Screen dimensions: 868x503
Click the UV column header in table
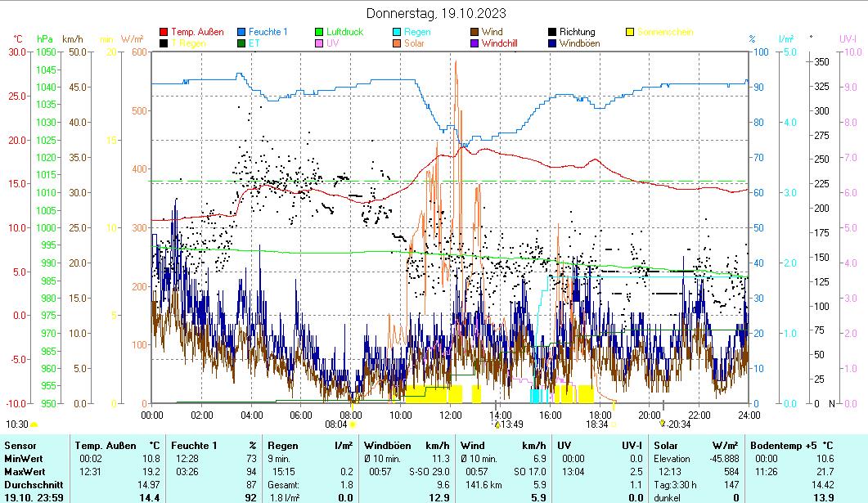pos(564,446)
